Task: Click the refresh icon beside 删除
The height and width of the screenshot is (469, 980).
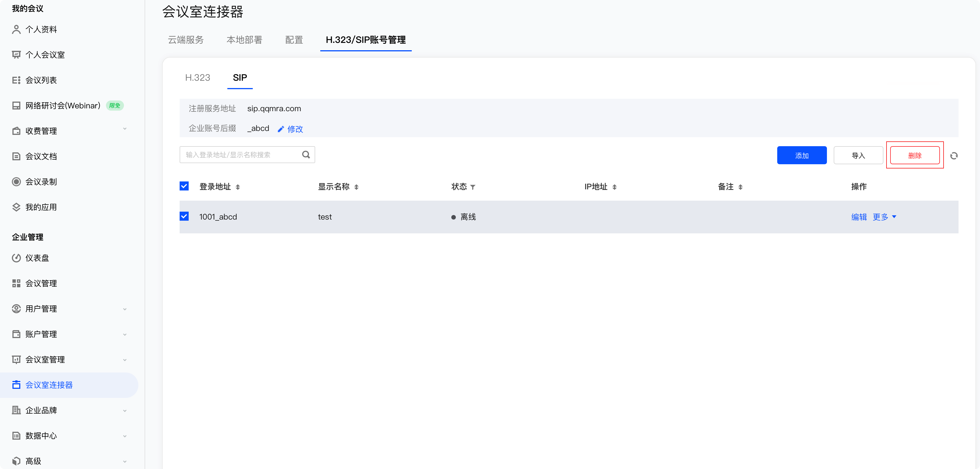Action: [954, 156]
